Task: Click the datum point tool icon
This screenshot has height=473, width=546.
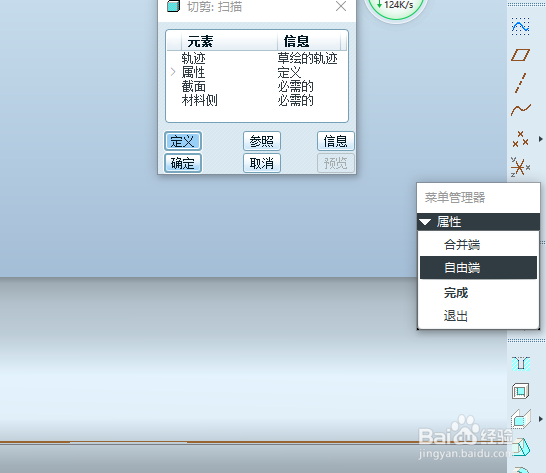Action: click(x=521, y=139)
